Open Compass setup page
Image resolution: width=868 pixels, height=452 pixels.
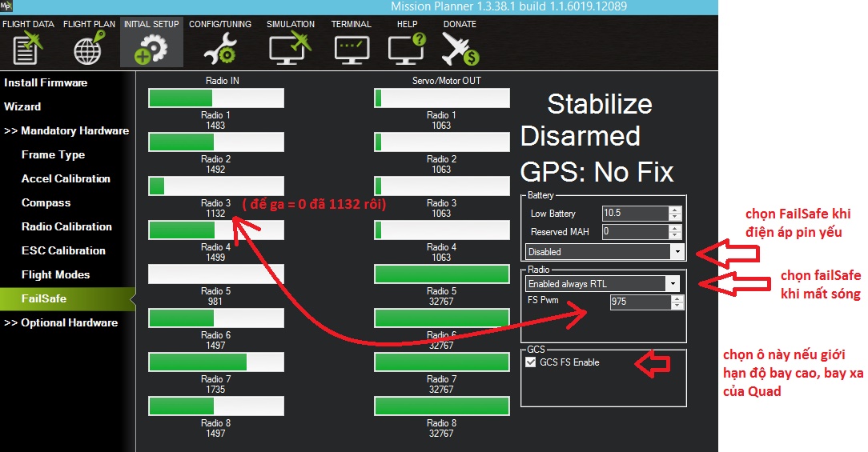(x=46, y=202)
